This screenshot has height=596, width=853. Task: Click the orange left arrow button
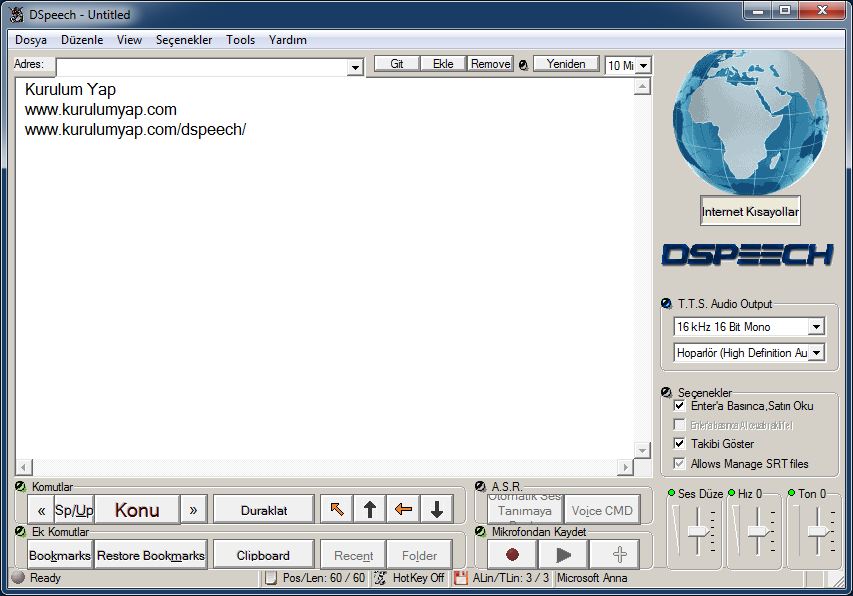[403, 510]
